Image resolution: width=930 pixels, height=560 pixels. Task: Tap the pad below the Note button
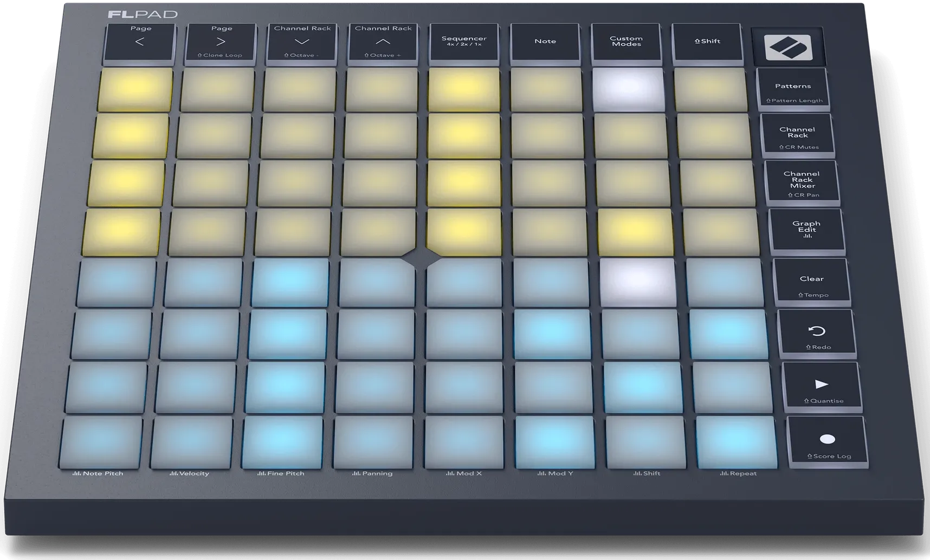(x=546, y=89)
